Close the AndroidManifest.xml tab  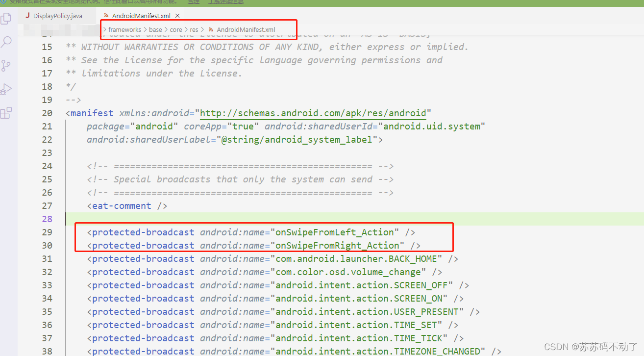pyautogui.click(x=177, y=15)
